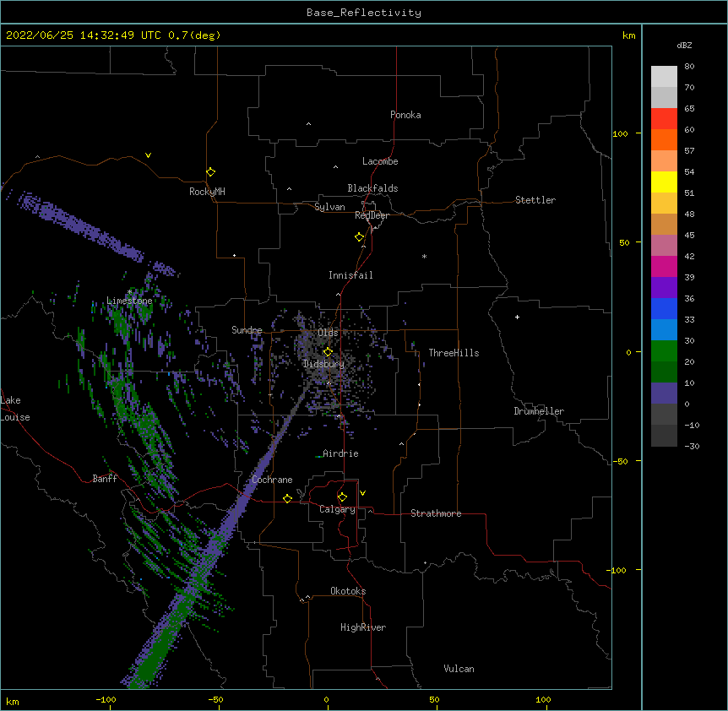This screenshot has width=728, height=711.
Task: Click the Innisfail label
Action: [x=350, y=275]
